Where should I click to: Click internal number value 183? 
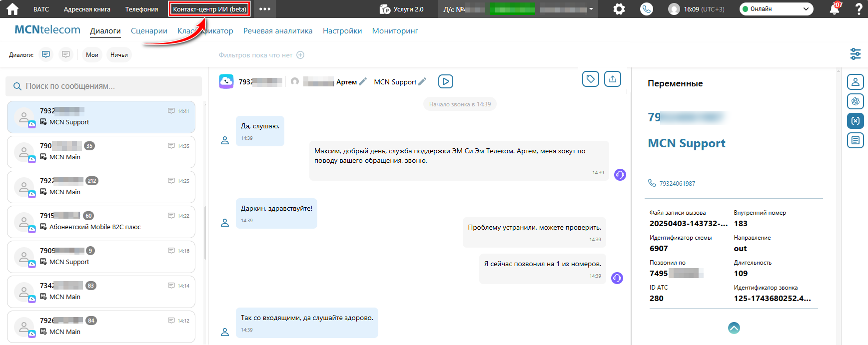[741, 224]
